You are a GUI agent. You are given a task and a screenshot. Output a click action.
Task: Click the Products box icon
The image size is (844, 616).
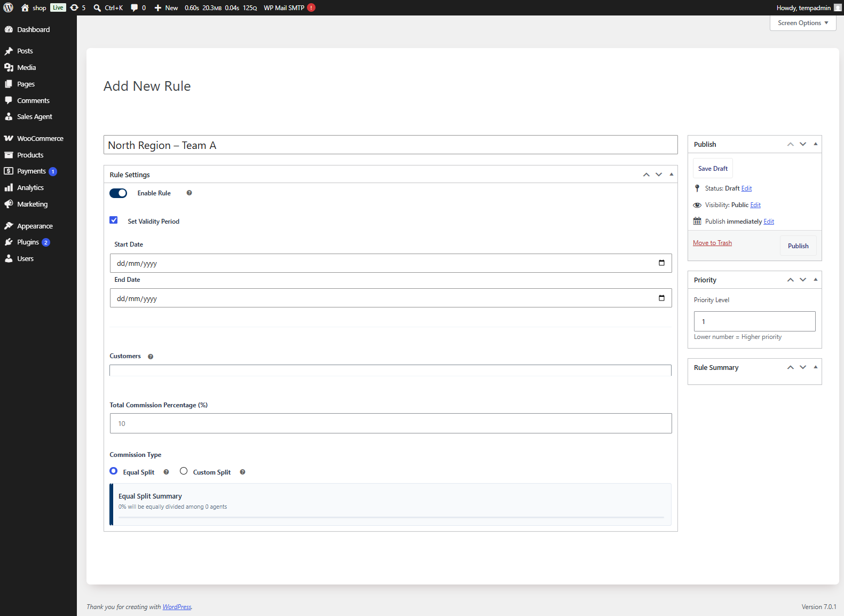pyautogui.click(x=9, y=155)
